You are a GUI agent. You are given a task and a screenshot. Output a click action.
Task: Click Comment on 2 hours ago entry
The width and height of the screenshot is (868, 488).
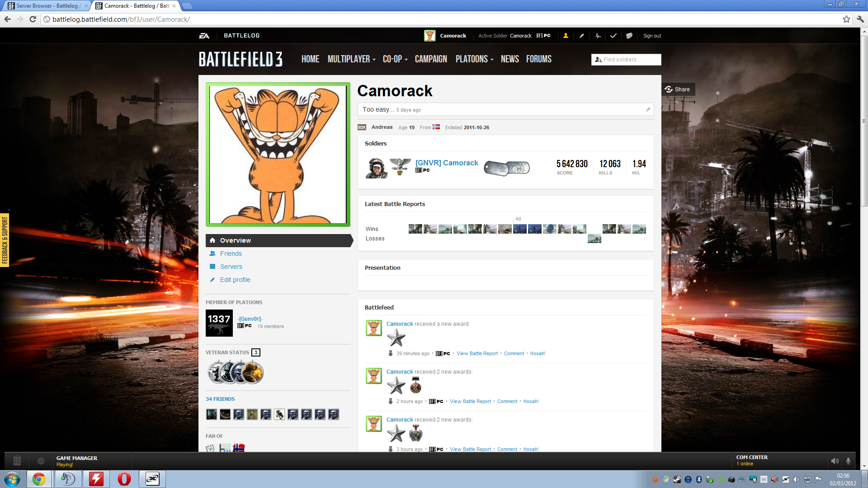tap(507, 401)
